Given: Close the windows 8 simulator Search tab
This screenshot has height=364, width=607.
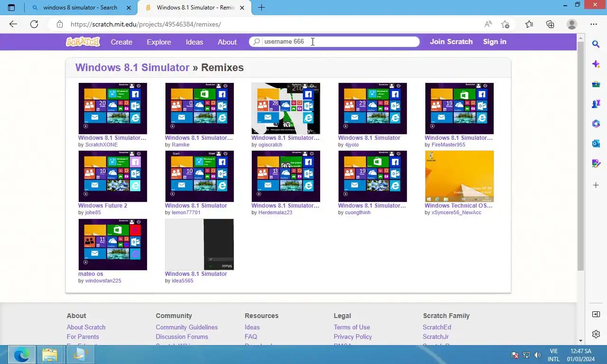Looking at the screenshot, I should coord(129,8).
